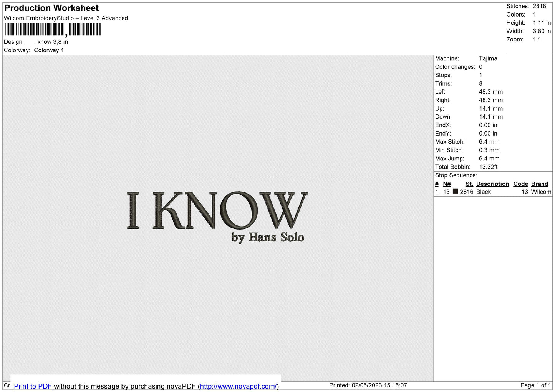This screenshot has height=392, width=555.
Task: Select the Colors value 1 in header
Action: point(534,15)
